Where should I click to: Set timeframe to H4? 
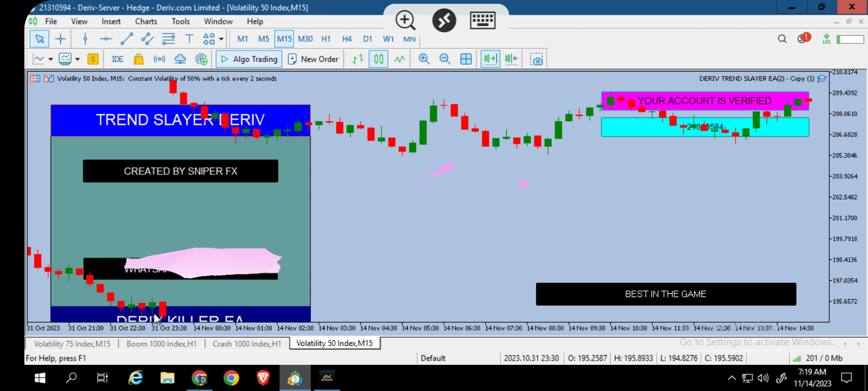pyautogui.click(x=347, y=39)
